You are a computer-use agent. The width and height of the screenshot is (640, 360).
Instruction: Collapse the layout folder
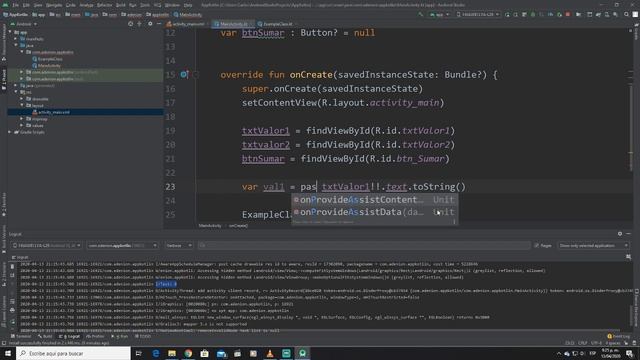pos(22,105)
